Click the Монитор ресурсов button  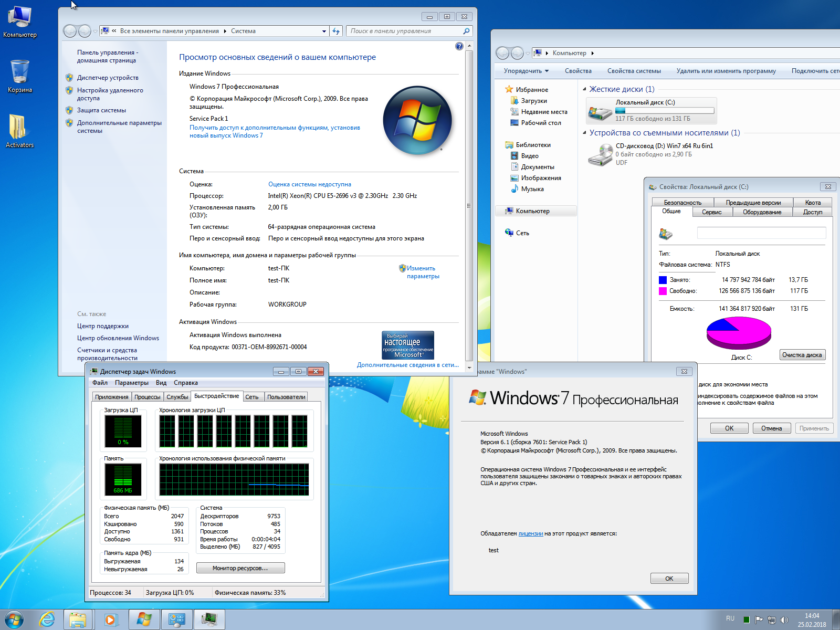tap(240, 568)
